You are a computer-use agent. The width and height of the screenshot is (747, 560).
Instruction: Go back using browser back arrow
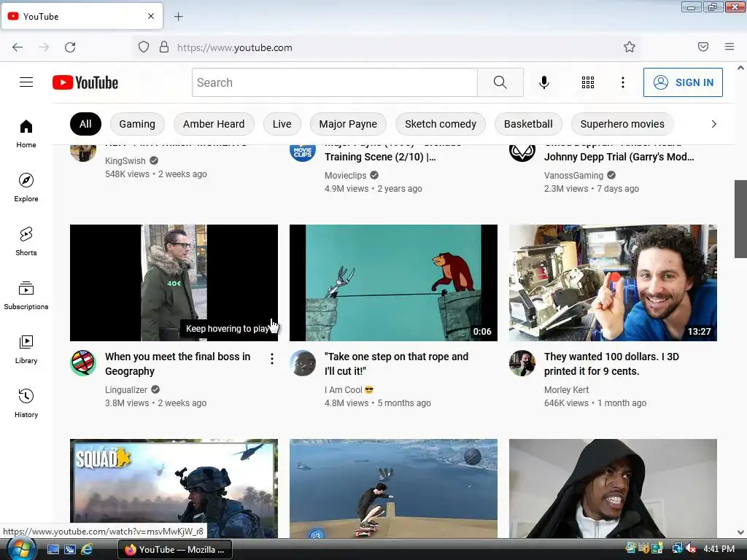point(18,47)
